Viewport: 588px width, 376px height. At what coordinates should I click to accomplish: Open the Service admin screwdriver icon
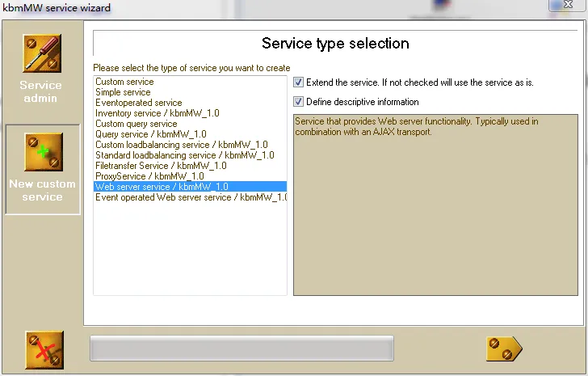click(x=42, y=53)
